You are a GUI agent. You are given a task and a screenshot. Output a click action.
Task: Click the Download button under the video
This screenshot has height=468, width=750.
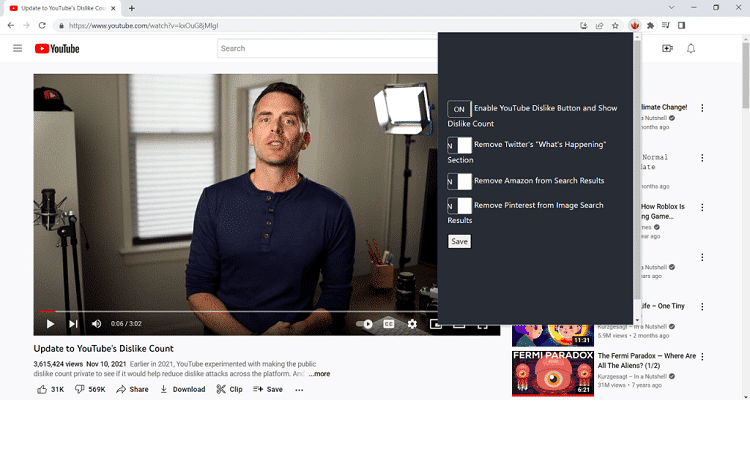tap(182, 390)
